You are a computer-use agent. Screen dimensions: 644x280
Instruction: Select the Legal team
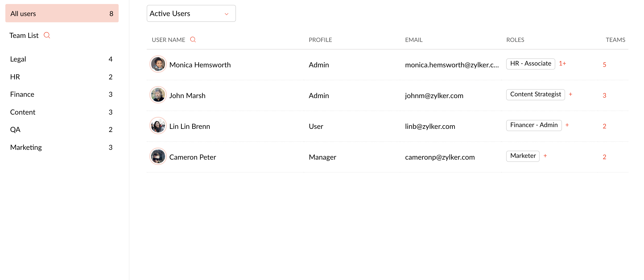(18, 59)
